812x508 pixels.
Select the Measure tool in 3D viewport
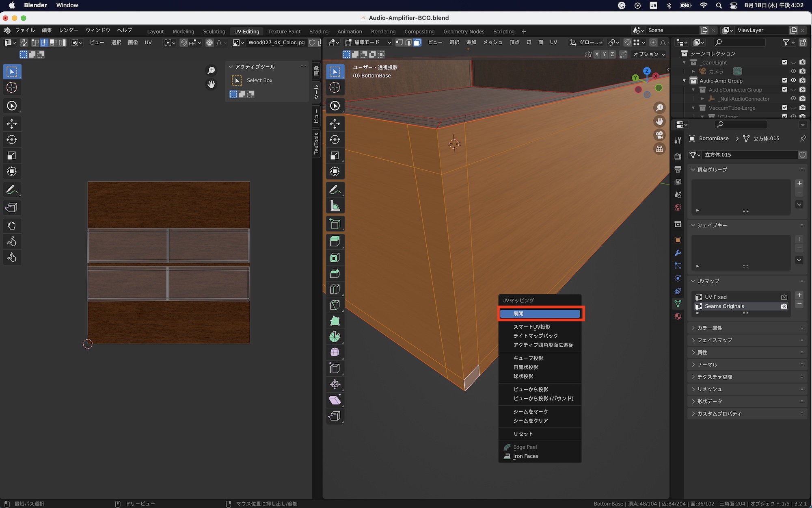coord(335,206)
